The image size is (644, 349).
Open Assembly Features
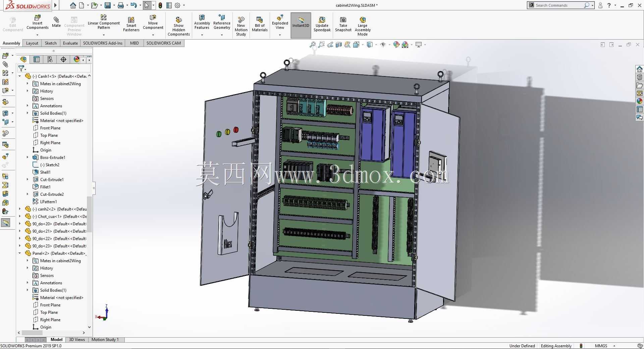202,22
